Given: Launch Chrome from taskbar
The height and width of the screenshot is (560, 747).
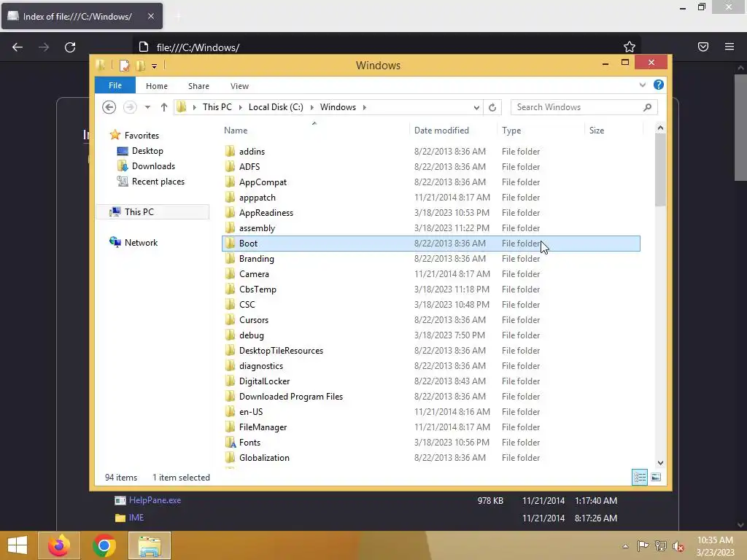Looking at the screenshot, I should (x=104, y=545).
